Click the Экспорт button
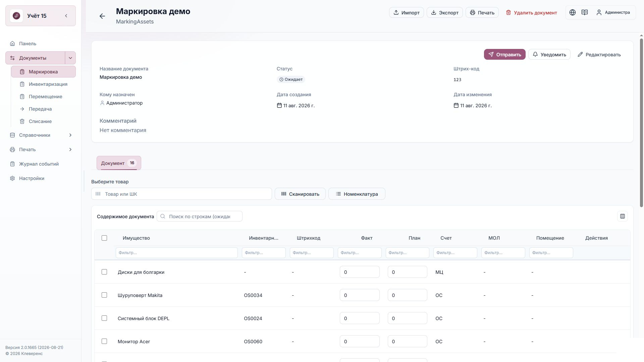The height and width of the screenshot is (362, 644). [x=444, y=12]
